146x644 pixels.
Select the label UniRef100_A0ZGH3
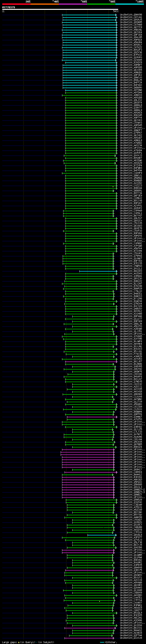[131, 273]
